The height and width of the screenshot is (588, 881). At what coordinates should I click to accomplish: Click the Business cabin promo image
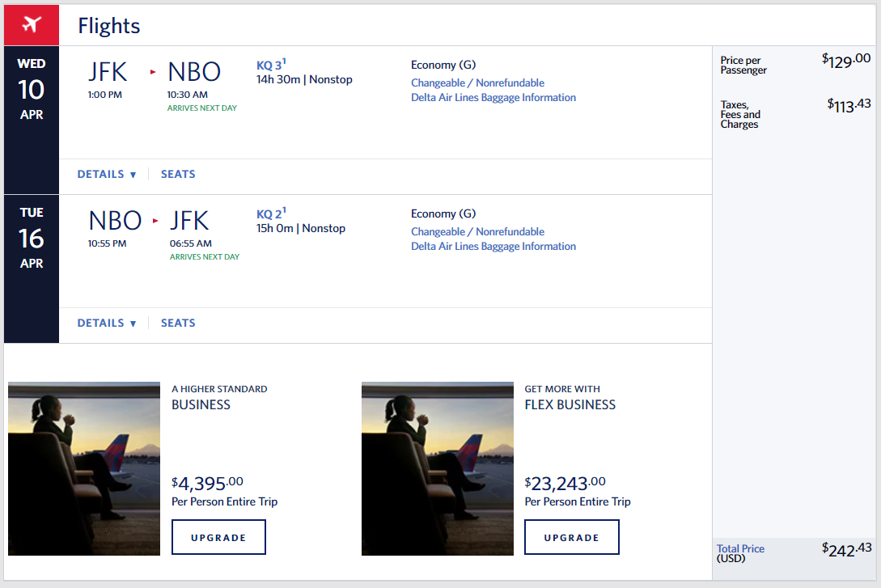click(x=84, y=468)
